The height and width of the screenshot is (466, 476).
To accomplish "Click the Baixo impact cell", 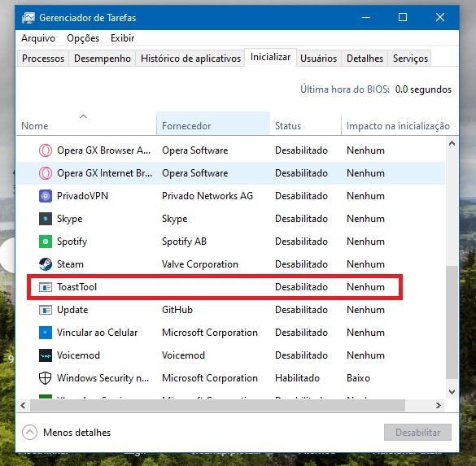I will pos(358,378).
